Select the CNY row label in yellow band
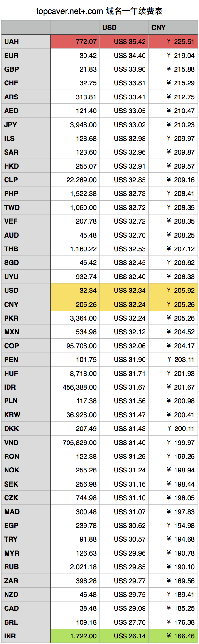Viewport: 199px width, 644px height. (x=26, y=304)
